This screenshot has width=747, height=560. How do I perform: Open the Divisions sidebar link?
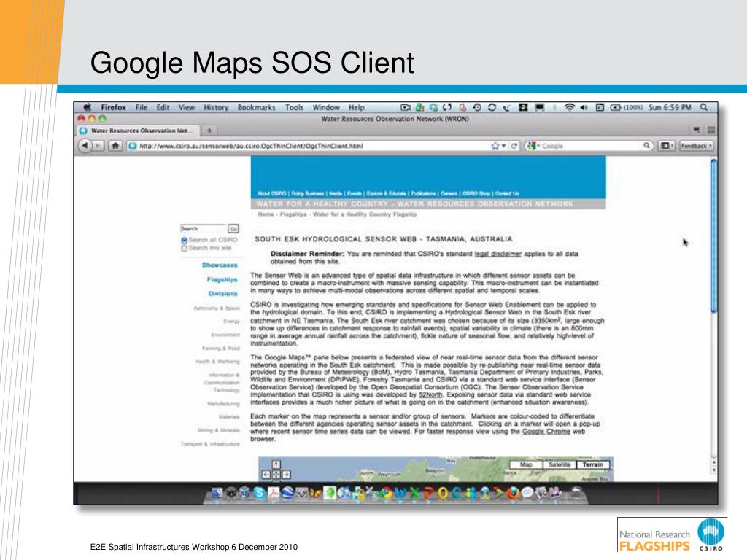223,294
